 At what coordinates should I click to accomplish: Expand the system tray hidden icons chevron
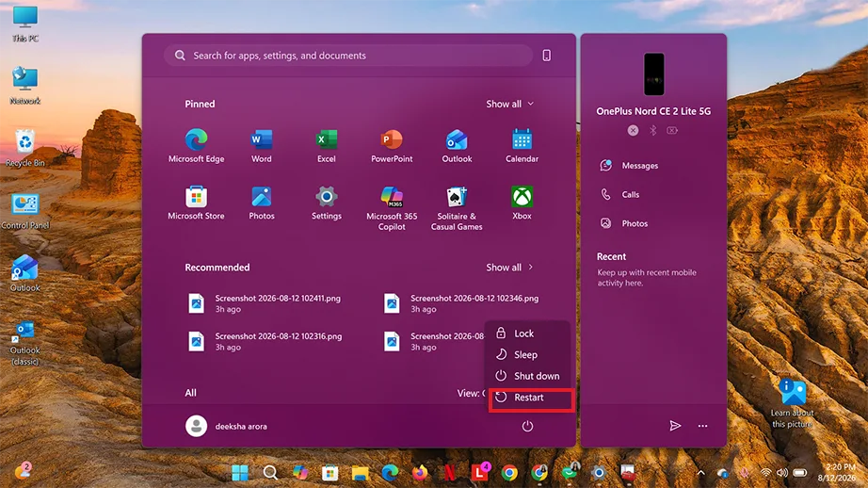pos(700,473)
